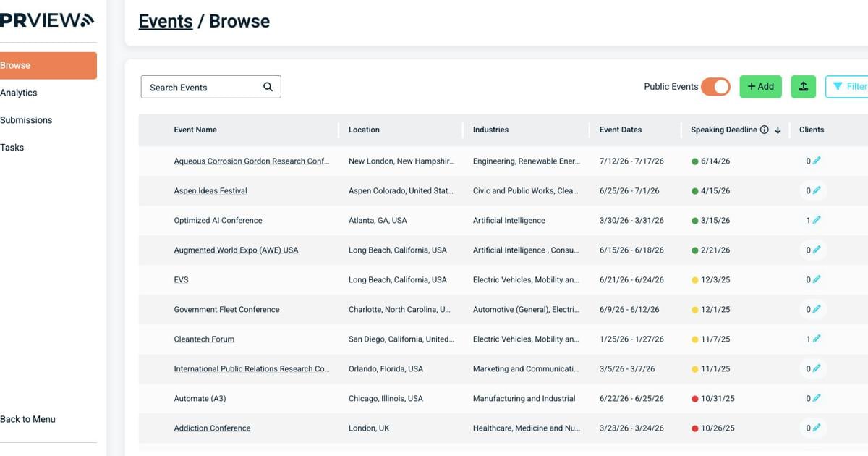The height and width of the screenshot is (456, 868).
Task: Click pencil icon in Optimized AI Conference row
Action: coord(817,220)
